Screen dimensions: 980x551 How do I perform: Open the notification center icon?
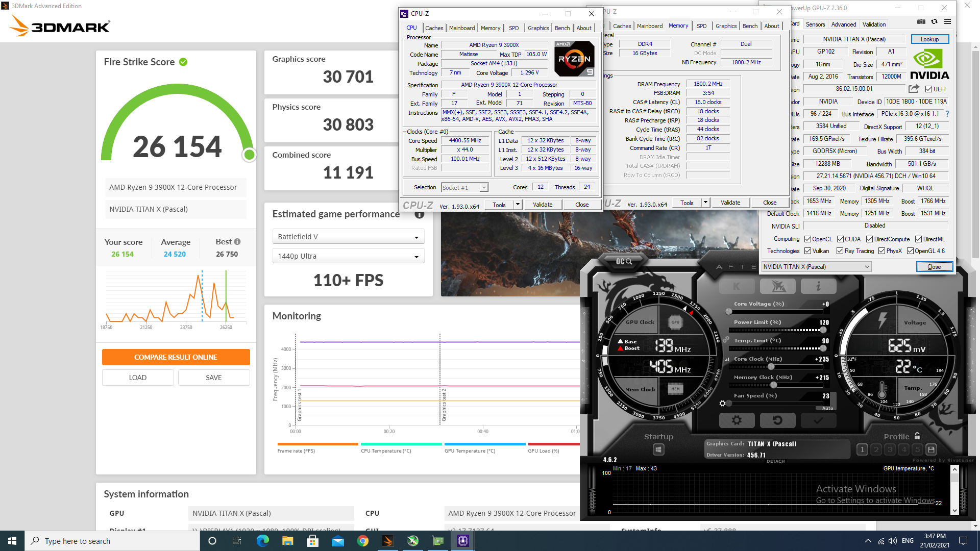point(963,541)
